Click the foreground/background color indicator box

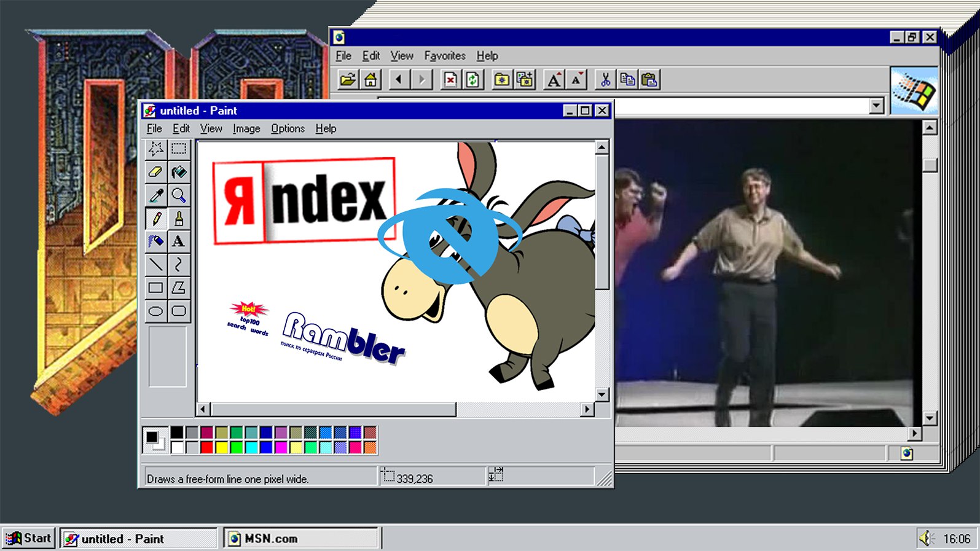155,440
